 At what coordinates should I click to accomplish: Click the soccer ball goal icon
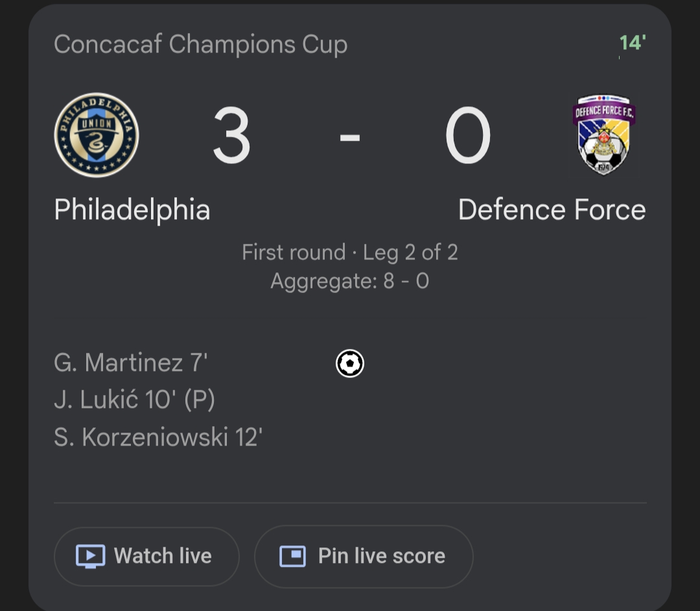tap(350, 363)
